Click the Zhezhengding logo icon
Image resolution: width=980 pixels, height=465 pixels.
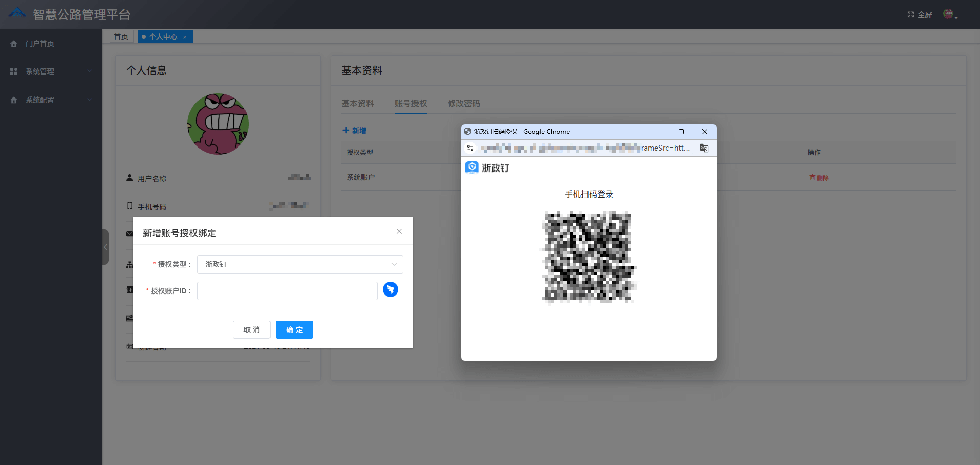point(472,167)
